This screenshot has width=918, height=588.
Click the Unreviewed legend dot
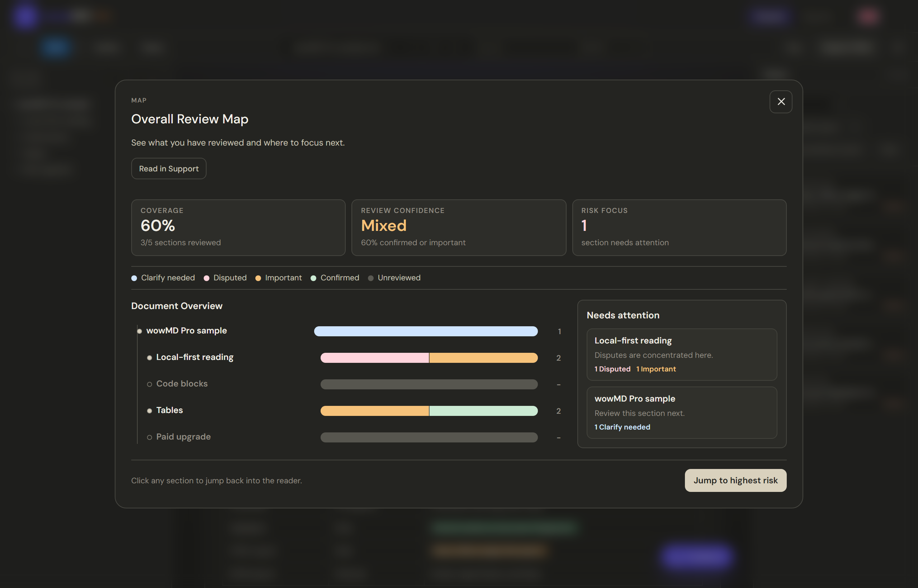click(x=370, y=278)
